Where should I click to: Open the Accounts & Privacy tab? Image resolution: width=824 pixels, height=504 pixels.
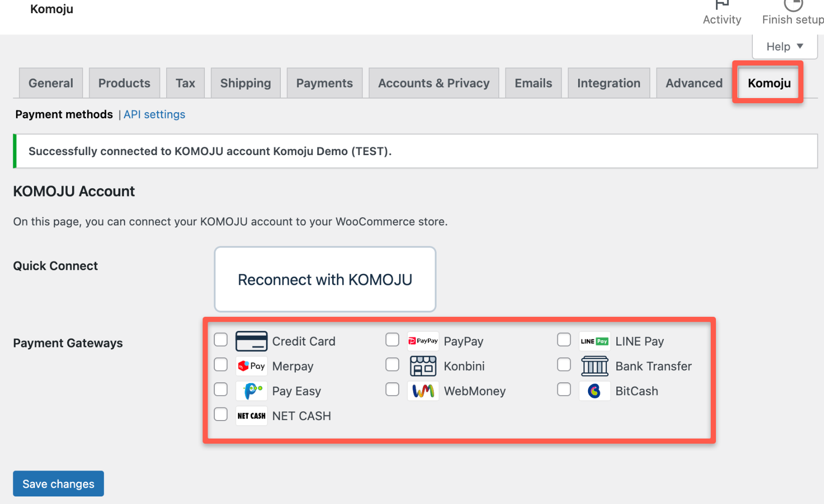click(433, 83)
